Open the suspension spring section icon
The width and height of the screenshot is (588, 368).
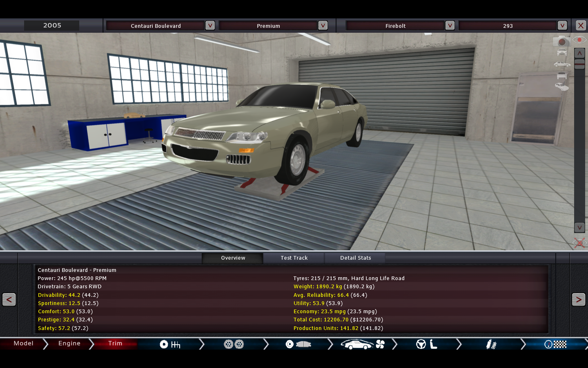[491, 344]
